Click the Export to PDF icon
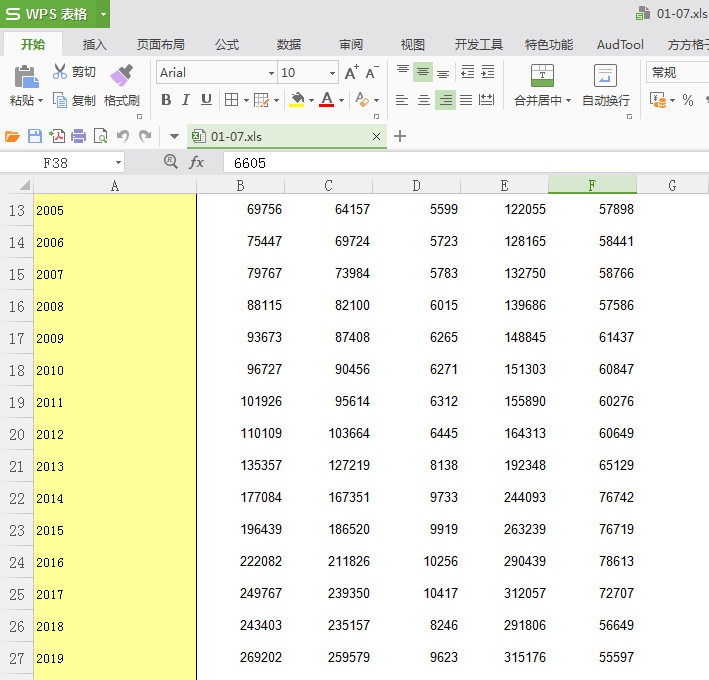709x680 pixels. tap(57, 136)
